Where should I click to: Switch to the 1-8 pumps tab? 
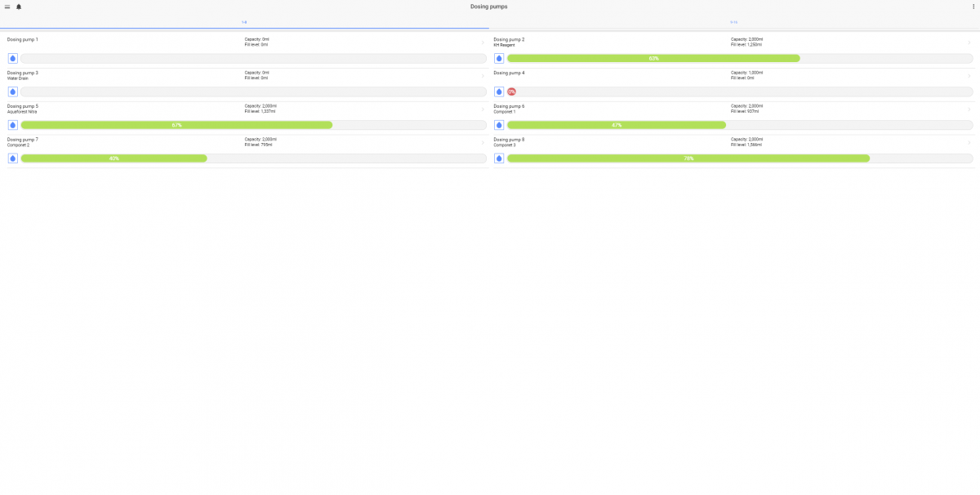click(x=244, y=22)
